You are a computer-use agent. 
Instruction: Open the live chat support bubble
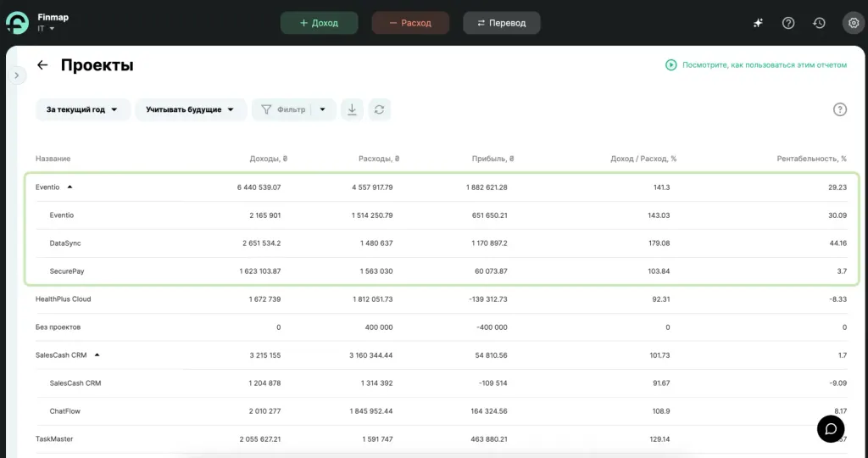coord(831,428)
